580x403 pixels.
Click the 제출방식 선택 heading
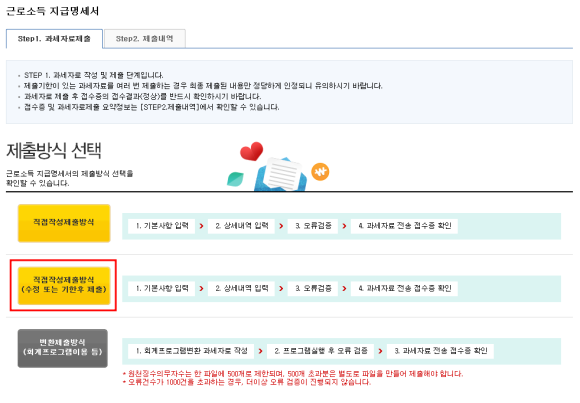pyautogui.click(x=54, y=150)
